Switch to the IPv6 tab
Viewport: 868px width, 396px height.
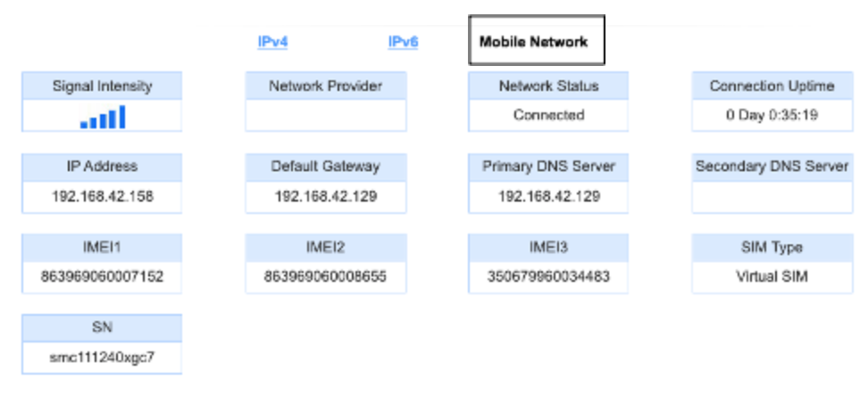403,42
